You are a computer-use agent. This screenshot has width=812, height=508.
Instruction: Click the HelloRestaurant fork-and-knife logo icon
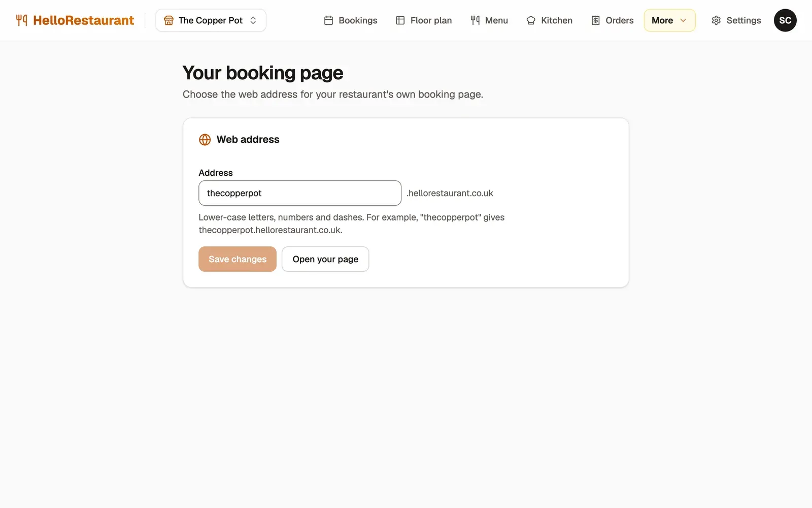21,20
